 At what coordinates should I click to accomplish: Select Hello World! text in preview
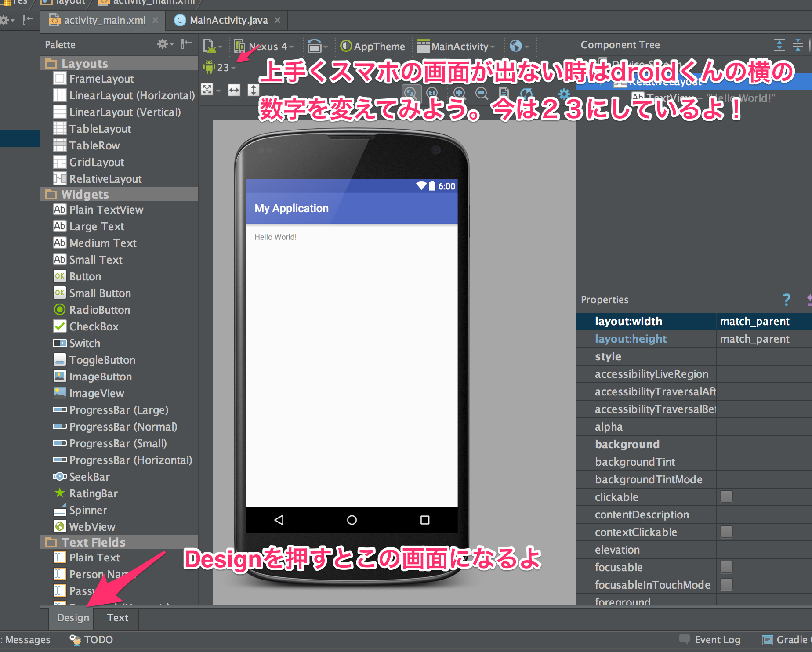pyautogui.click(x=275, y=237)
